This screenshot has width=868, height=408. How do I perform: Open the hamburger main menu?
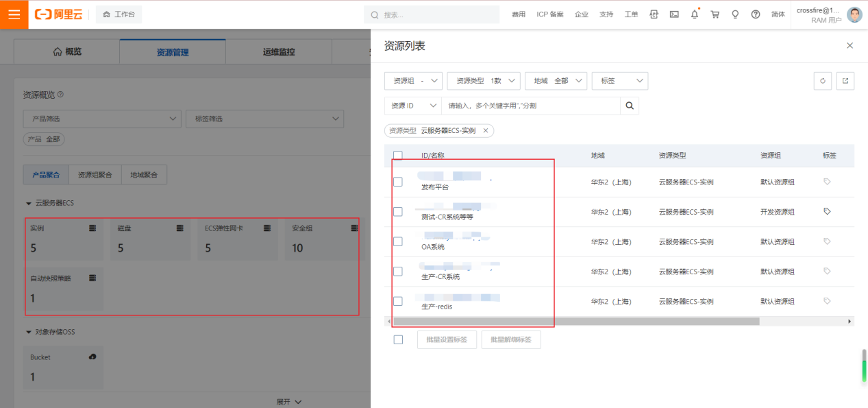pyautogui.click(x=14, y=14)
